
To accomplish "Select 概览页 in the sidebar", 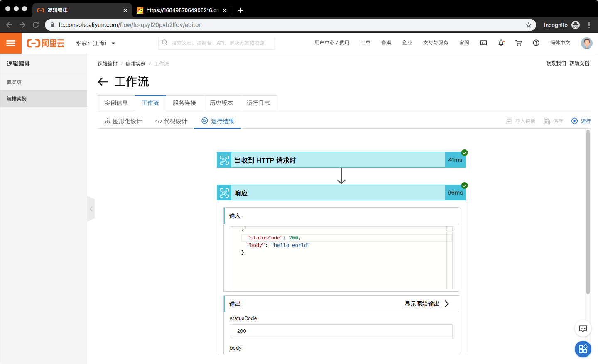I will (x=44, y=82).
